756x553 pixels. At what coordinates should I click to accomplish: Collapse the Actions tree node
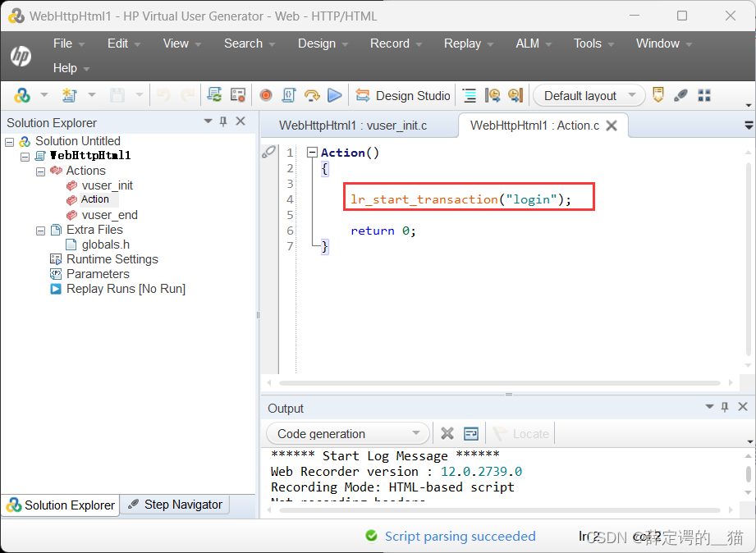click(40, 171)
